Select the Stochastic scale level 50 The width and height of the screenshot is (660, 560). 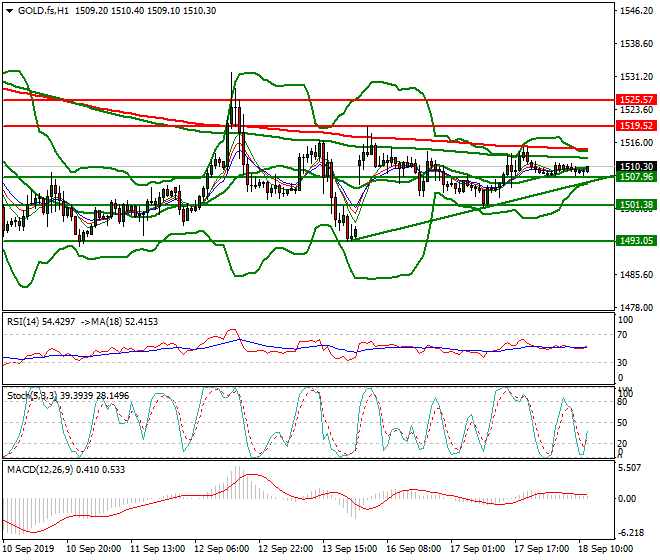click(622, 422)
